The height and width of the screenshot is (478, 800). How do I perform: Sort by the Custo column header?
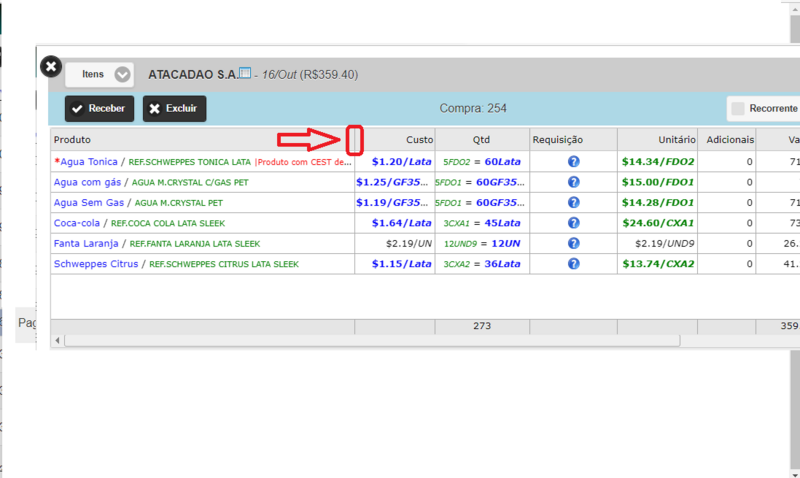click(x=395, y=140)
